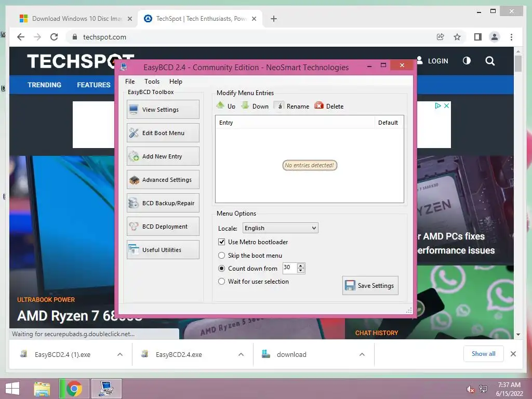Click LOGIN on TechSpot
The image size is (532, 399).
pyautogui.click(x=438, y=61)
